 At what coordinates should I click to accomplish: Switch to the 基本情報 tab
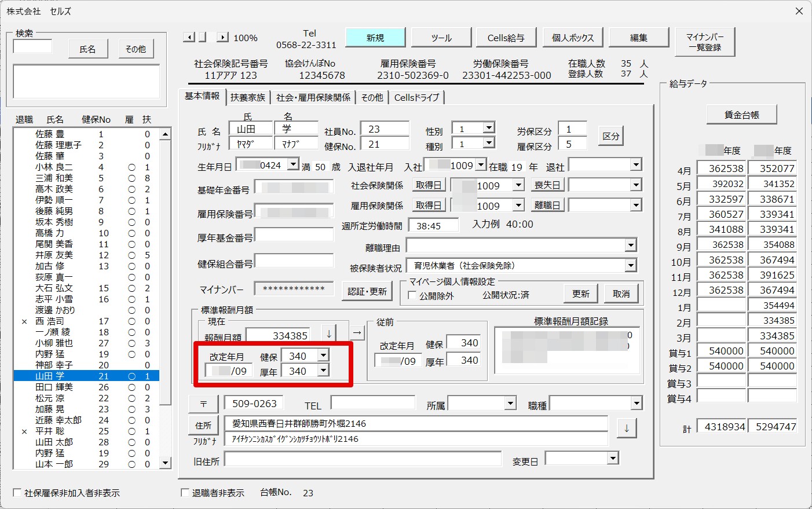coord(202,96)
